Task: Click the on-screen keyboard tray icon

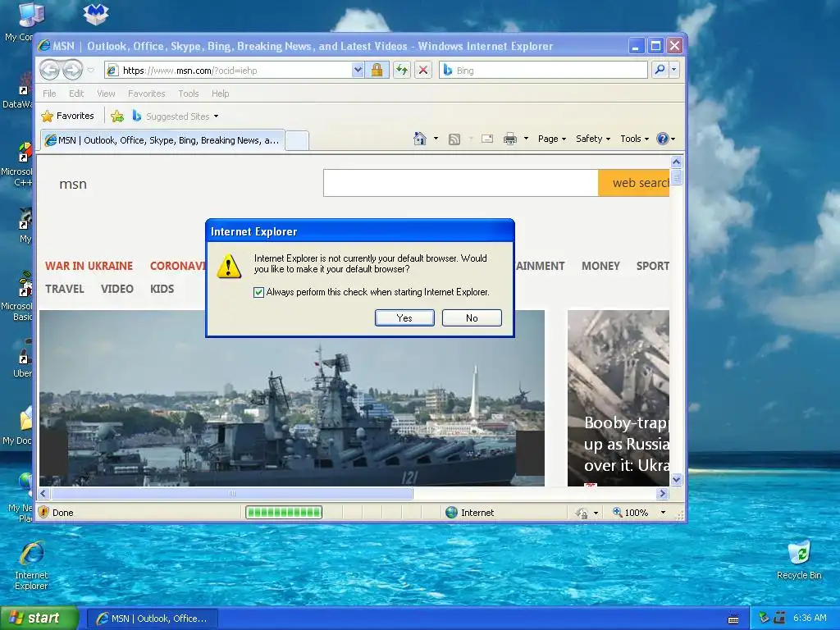Action: click(733, 620)
